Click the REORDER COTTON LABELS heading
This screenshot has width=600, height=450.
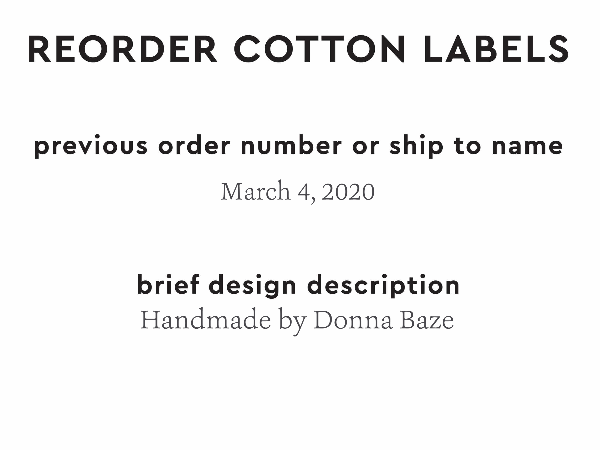[298, 49]
